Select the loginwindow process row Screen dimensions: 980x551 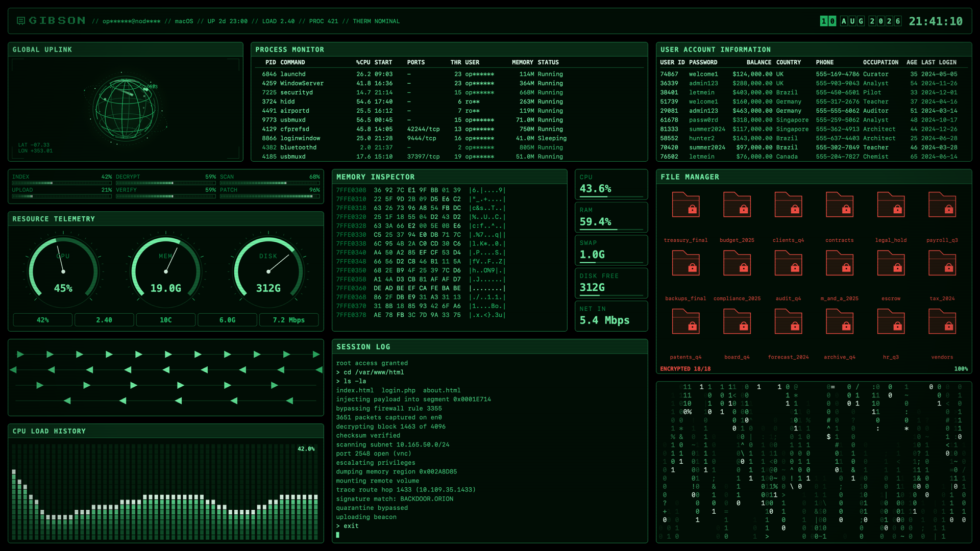pos(449,138)
